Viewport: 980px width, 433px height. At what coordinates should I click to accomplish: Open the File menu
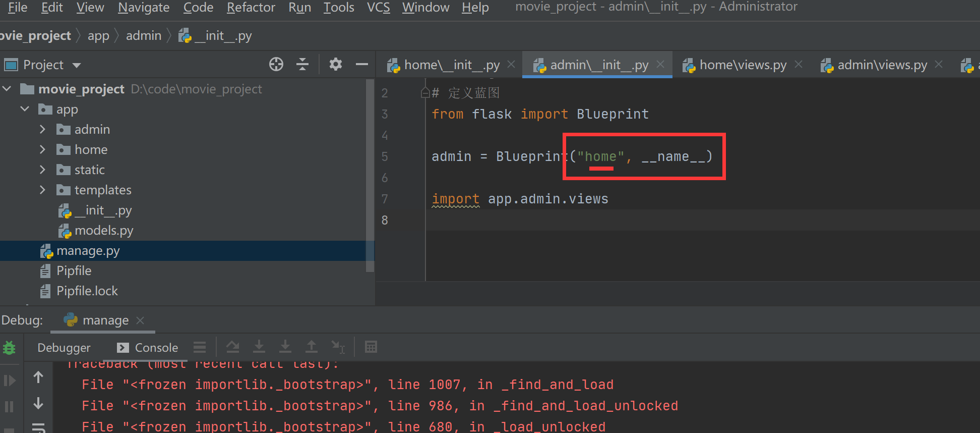click(18, 7)
